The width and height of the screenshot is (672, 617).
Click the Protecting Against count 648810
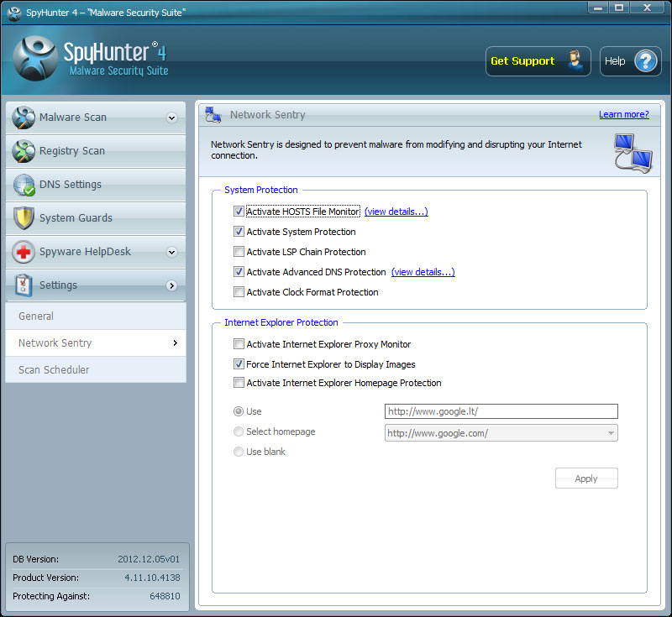(x=165, y=596)
